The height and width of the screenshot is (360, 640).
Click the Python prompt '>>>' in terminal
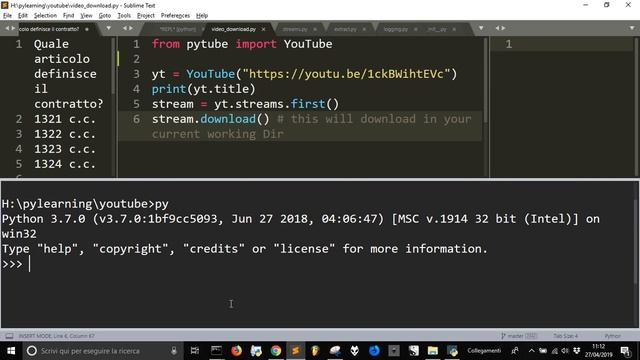tap(12, 264)
